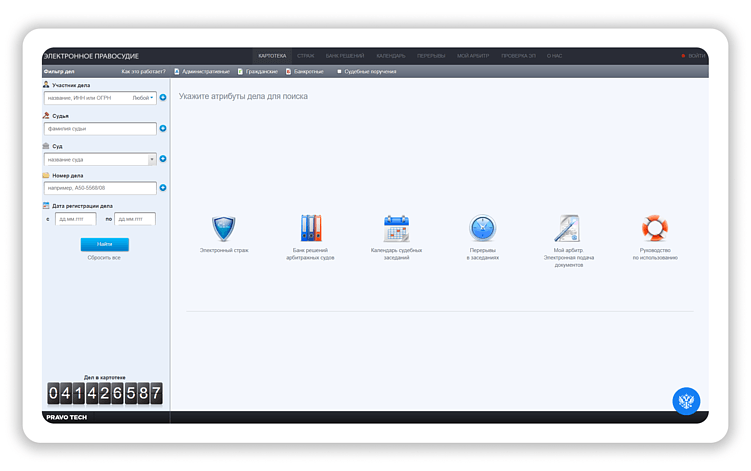Filter by Банкротные cases
Viewport: 751px width, 471px height.
pyautogui.click(x=305, y=71)
